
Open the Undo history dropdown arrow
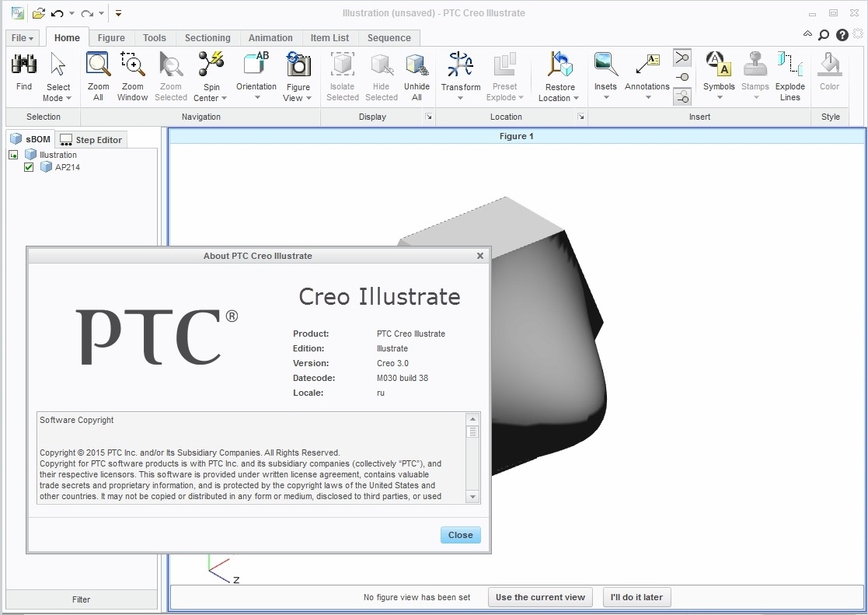[72, 13]
